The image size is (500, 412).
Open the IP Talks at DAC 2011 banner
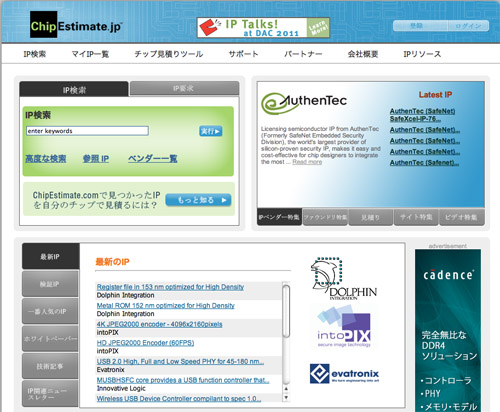point(263,28)
